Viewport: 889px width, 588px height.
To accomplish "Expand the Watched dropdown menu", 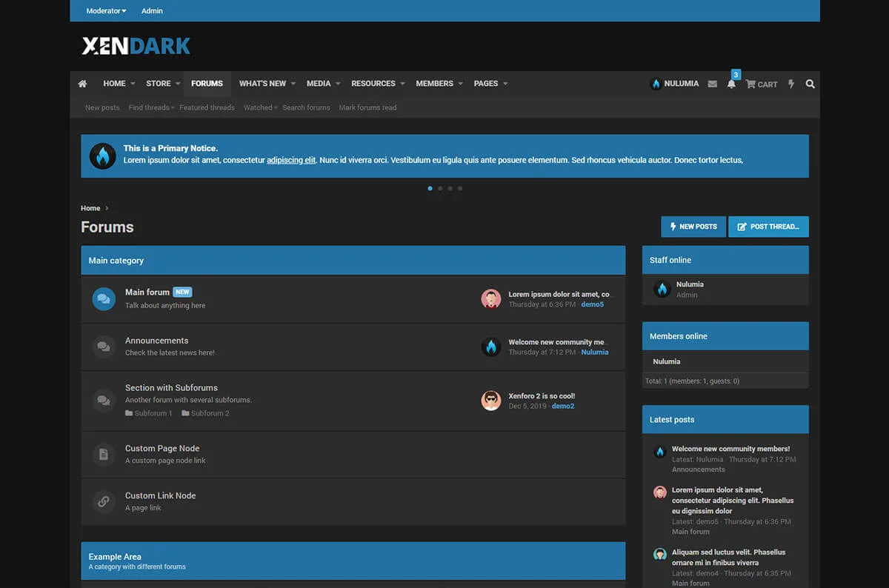I will coord(260,107).
